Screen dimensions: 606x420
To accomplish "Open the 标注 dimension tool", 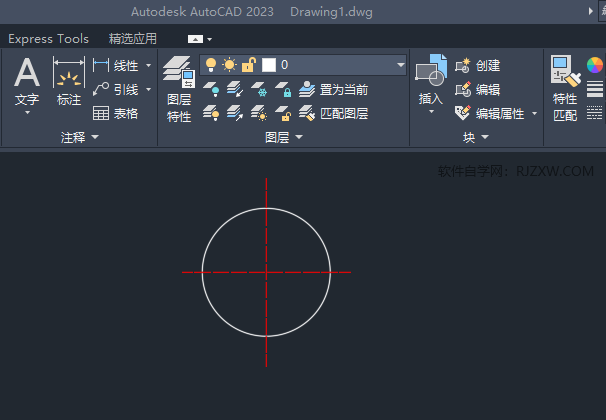I will [69, 81].
